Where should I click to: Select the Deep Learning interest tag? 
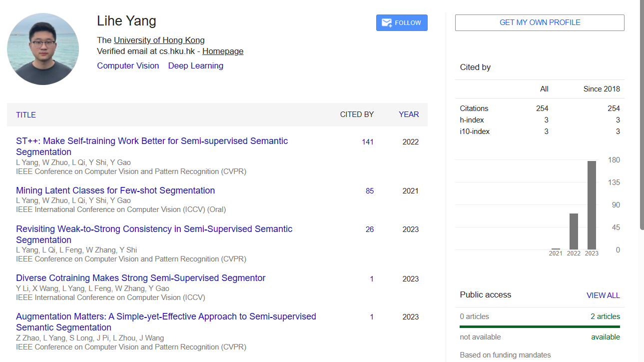195,65
